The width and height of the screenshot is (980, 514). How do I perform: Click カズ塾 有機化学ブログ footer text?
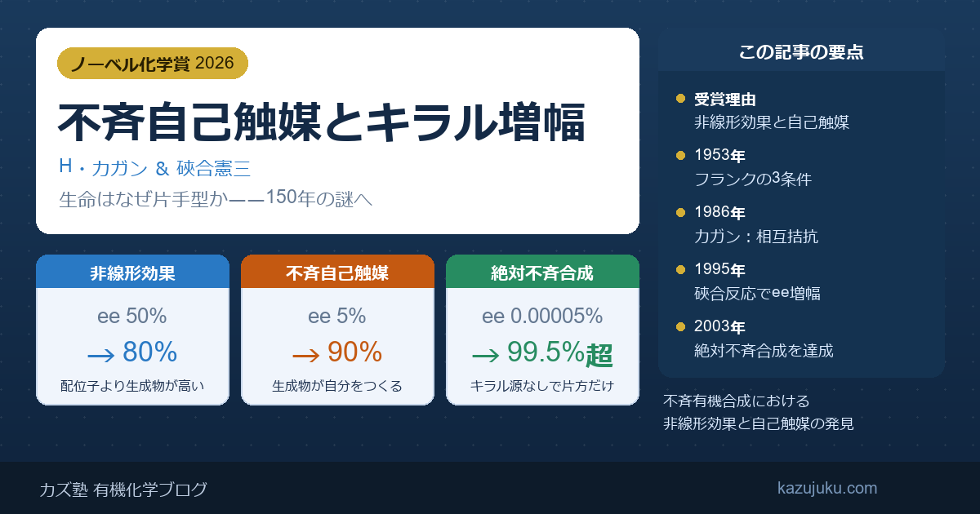click(x=123, y=490)
